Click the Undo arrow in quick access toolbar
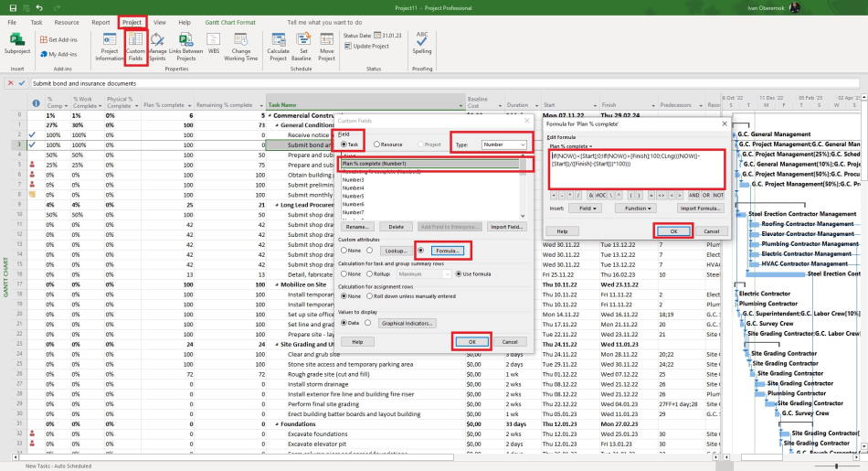The image size is (868, 471). 39,7
